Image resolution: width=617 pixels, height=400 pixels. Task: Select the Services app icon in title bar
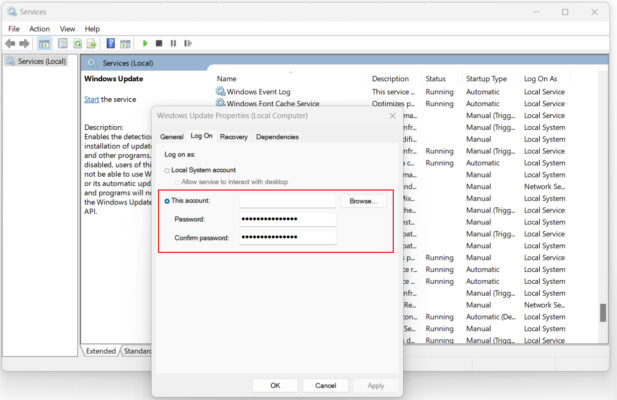pos(12,12)
